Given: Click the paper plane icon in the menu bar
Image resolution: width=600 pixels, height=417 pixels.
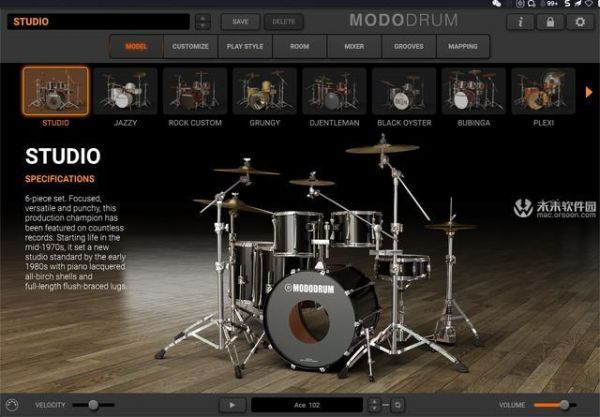Looking at the screenshot, I should point(578,3).
